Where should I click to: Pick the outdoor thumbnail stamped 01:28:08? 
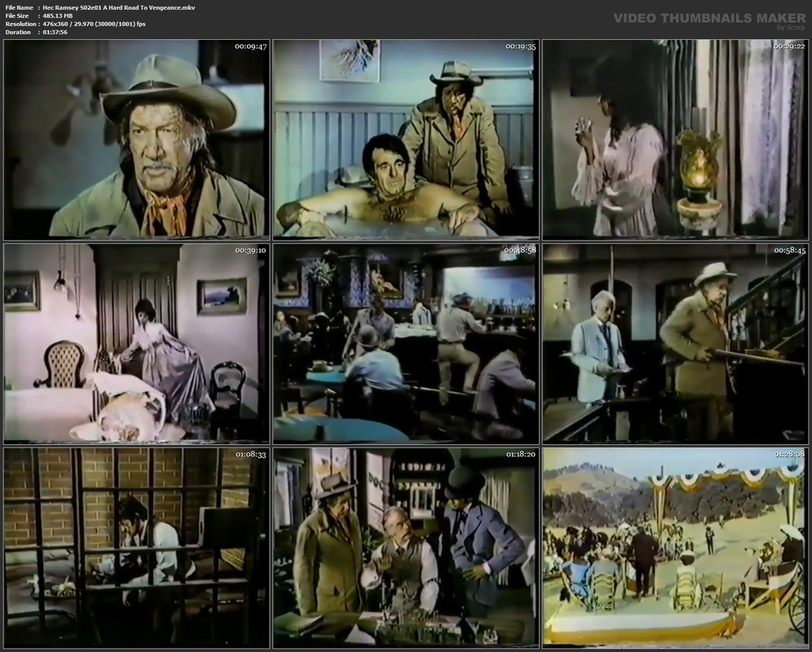[x=675, y=548]
